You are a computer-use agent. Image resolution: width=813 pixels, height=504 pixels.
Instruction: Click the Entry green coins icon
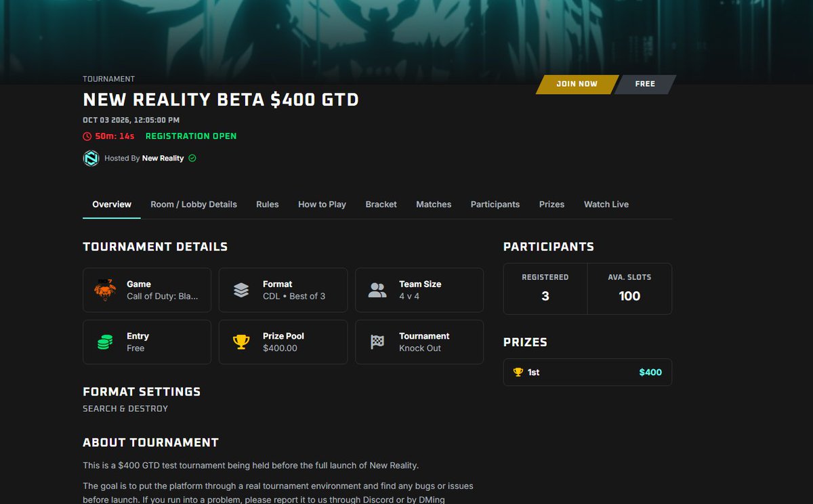(105, 342)
